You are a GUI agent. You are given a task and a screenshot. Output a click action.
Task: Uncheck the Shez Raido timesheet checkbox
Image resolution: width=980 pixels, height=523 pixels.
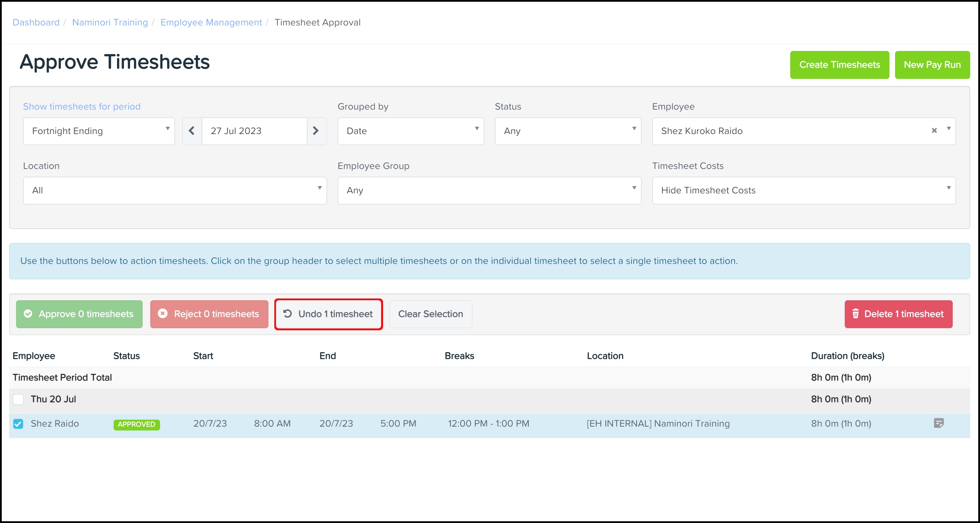click(18, 423)
